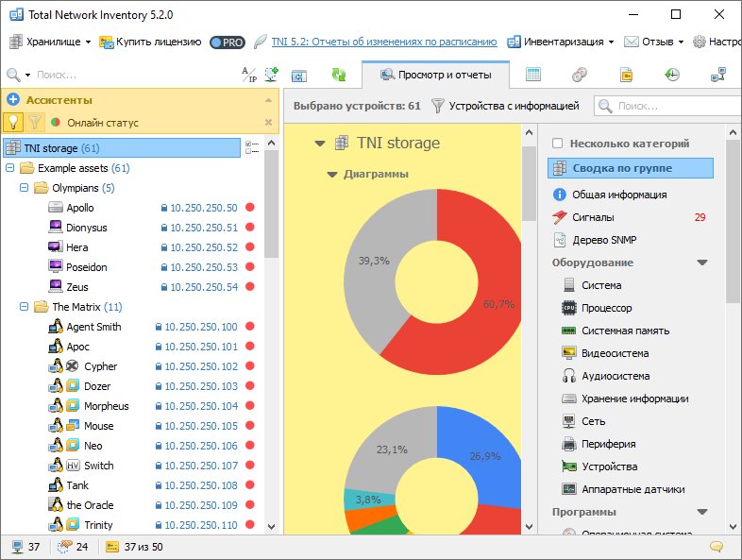Click the IP 10.250.250.53 of Poseidon
The height and width of the screenshot is (560, 742).
204,267
